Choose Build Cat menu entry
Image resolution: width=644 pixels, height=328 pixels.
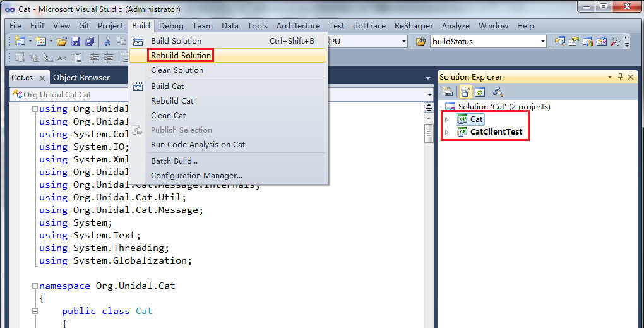pyautogui.click(x=228, y=87)
